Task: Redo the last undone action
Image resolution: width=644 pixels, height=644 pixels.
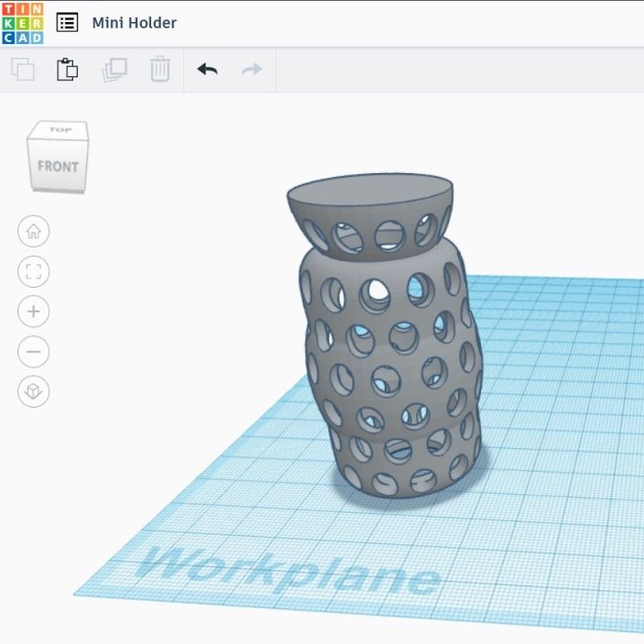Action: coord(252,69)
